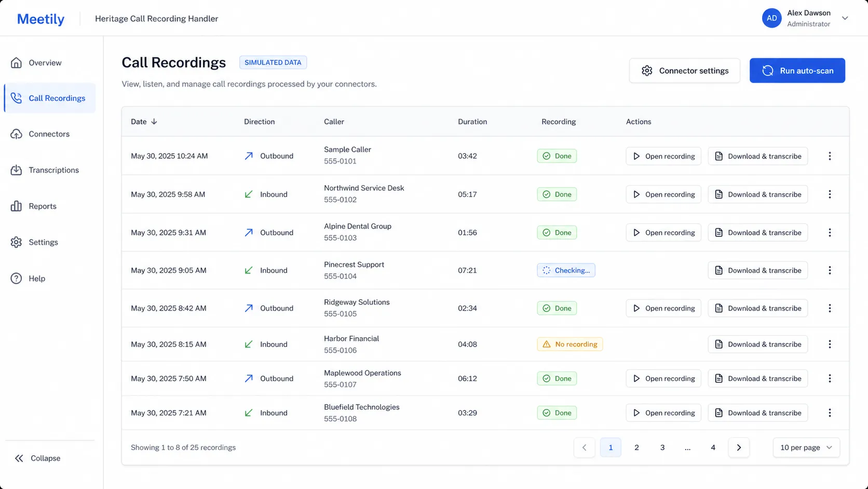This screenshot has width=868, height=489.
Task: Open the Reports section
Action: coord(50,206)
